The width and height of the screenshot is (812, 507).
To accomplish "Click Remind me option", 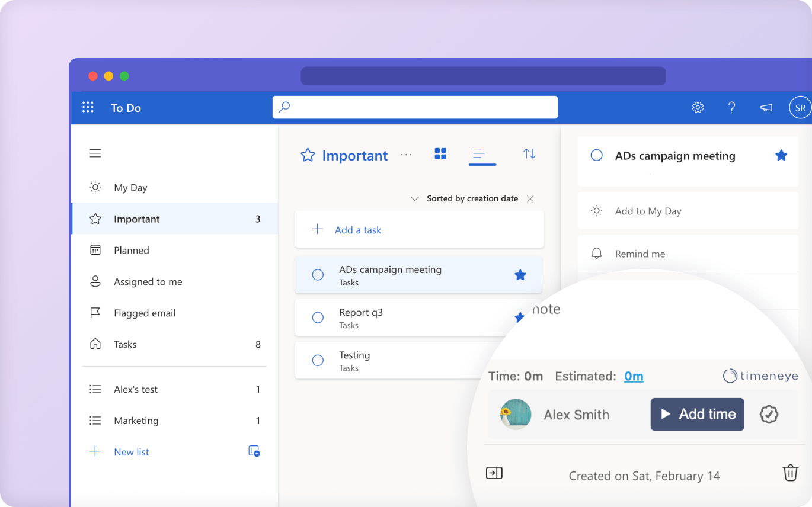I will [688, 254].
